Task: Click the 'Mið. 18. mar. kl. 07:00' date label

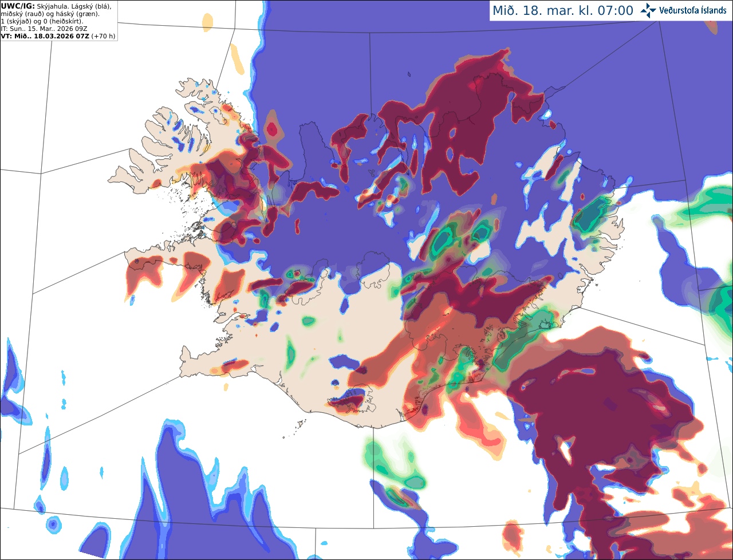Action: [563, 10]
